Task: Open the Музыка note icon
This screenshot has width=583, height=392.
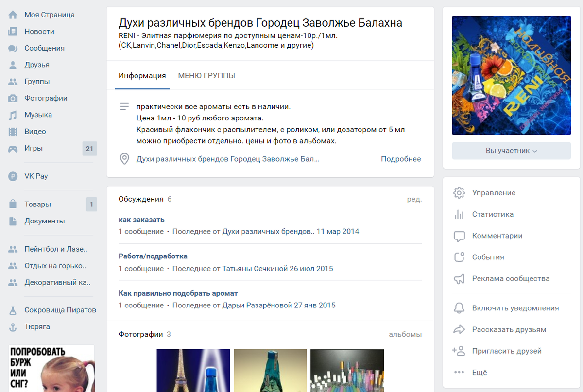Action: tap(13, 115)
